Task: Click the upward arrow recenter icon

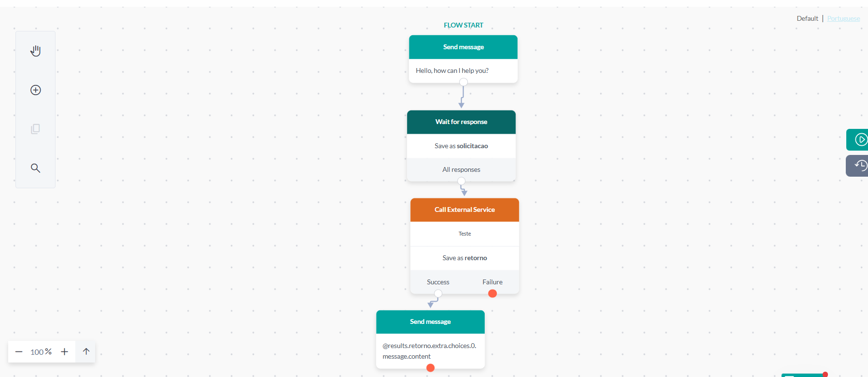Action: click(85, 351)
